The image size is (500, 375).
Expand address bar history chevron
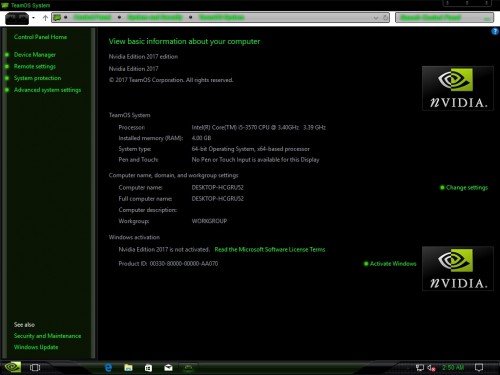[376, 18]
